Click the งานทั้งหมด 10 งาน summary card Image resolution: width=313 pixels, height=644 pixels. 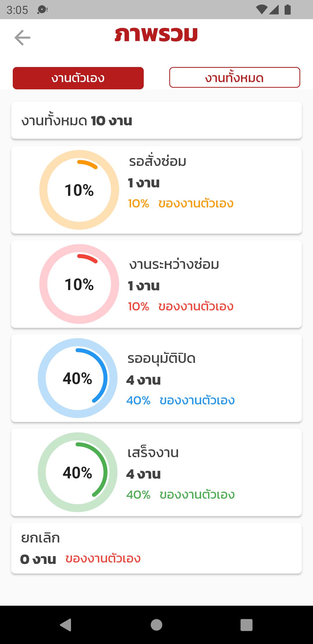156,120
